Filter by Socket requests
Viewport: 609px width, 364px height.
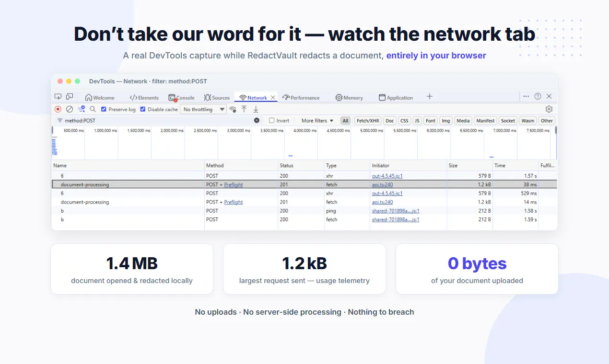[508, 121]
